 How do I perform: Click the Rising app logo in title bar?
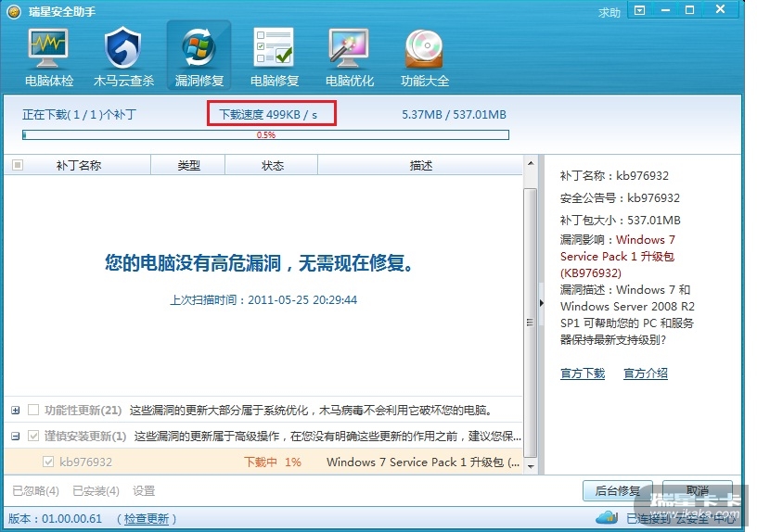point(14,11)
